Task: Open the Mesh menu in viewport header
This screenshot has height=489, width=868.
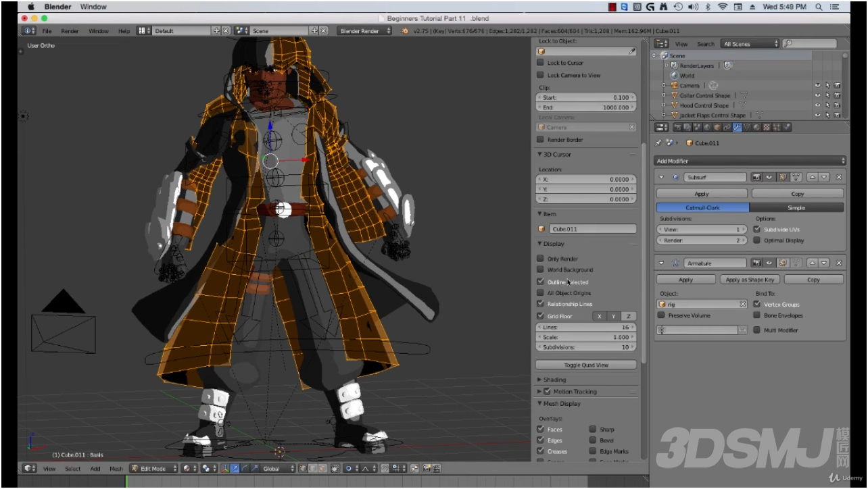Action: point(116,468)
